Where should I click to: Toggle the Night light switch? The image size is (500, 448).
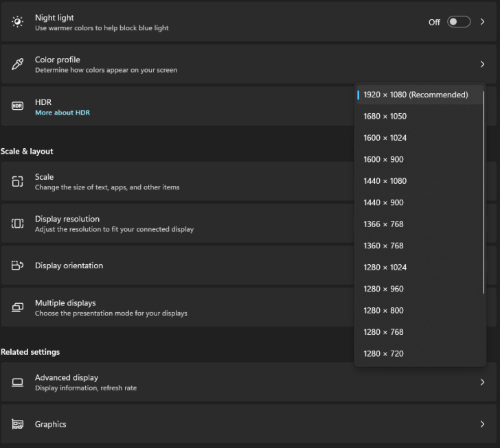pos(459,22)
